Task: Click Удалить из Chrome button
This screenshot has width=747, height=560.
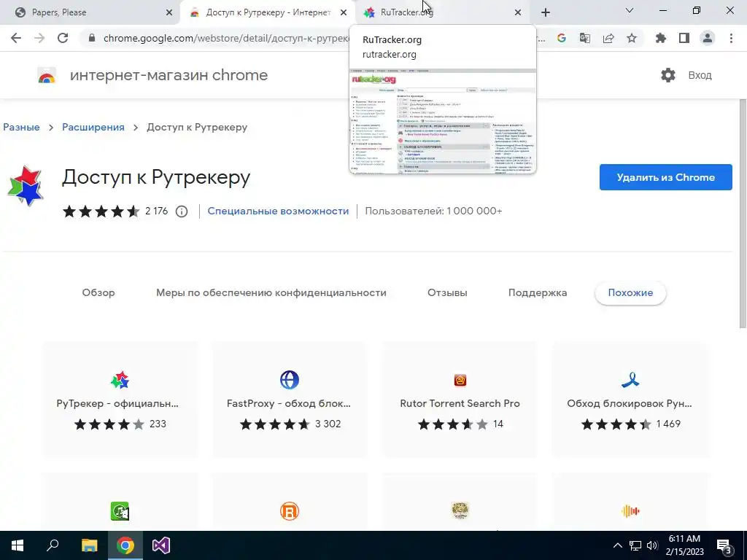Action: pyautogui.click(x=665, y=177)
